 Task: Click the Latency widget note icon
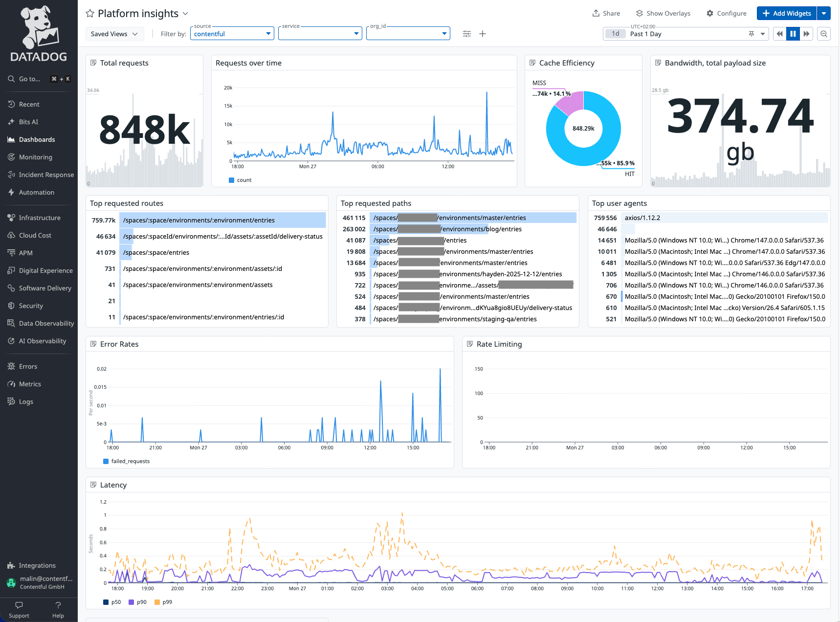click(93, 485)
